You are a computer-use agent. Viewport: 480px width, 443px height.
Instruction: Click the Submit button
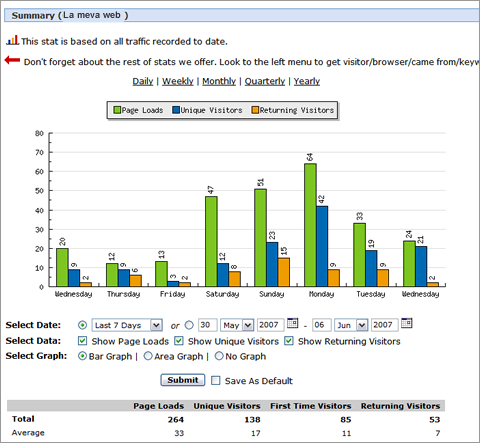click(x=183, y=380)
